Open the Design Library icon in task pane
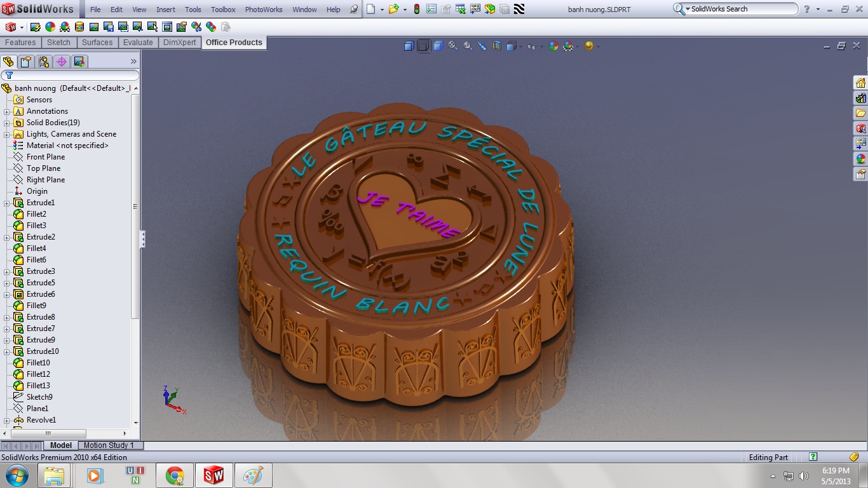The width and height of the screenshot is (868, 488). (x=860, y=98)
